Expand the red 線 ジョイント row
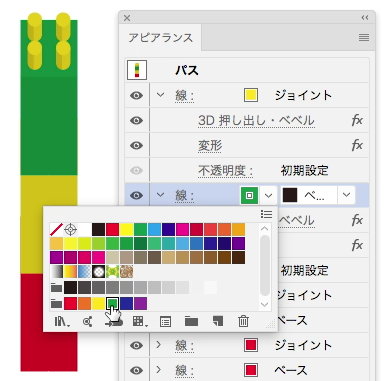Image resolution: width=390 pixels, height=381 pixels. (x=159, y=344)
